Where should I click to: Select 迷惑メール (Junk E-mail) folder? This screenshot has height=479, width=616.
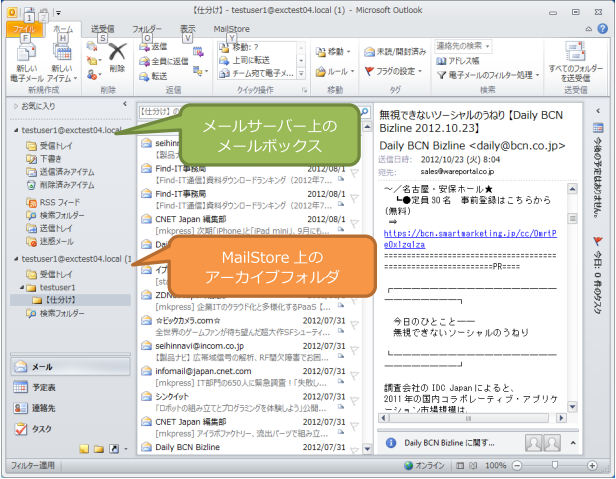(x=56, y=241)
